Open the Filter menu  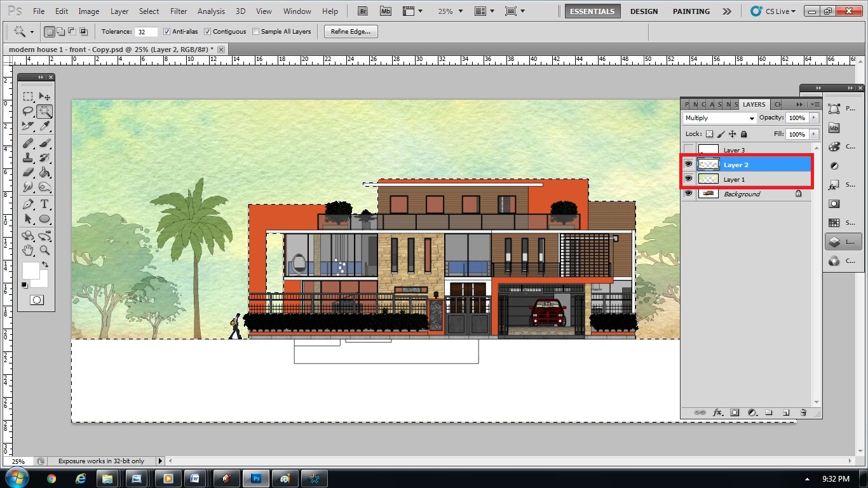pos(178,11)
